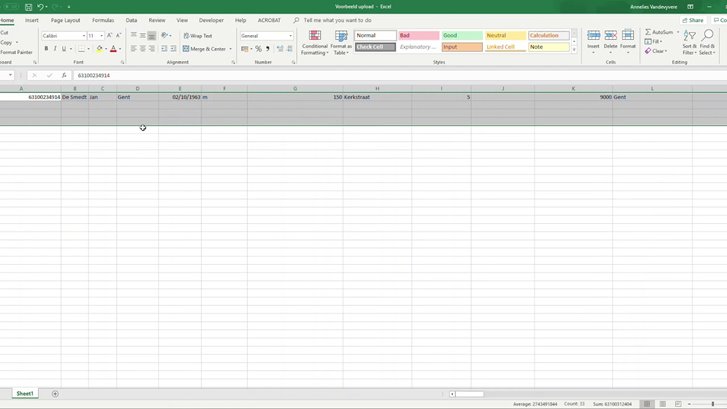Open the font name dropdown showing Calibri
This screenshot has width=727, height=409.
pos(61,35)
